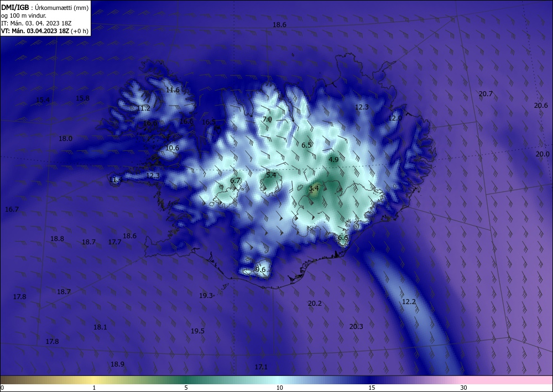Click the 18.0 value on the map
This screenshot has height=392, width=553.
click(x=65, y=139)
